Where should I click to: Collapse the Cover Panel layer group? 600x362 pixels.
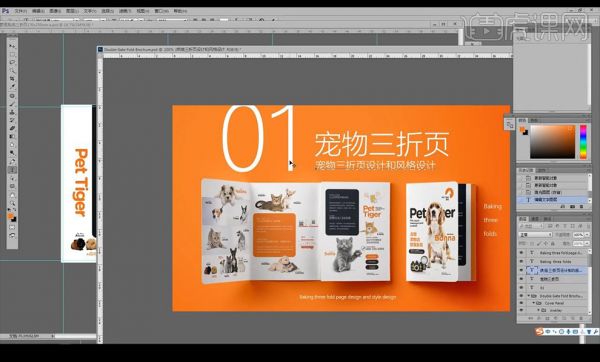click(534, 303)
